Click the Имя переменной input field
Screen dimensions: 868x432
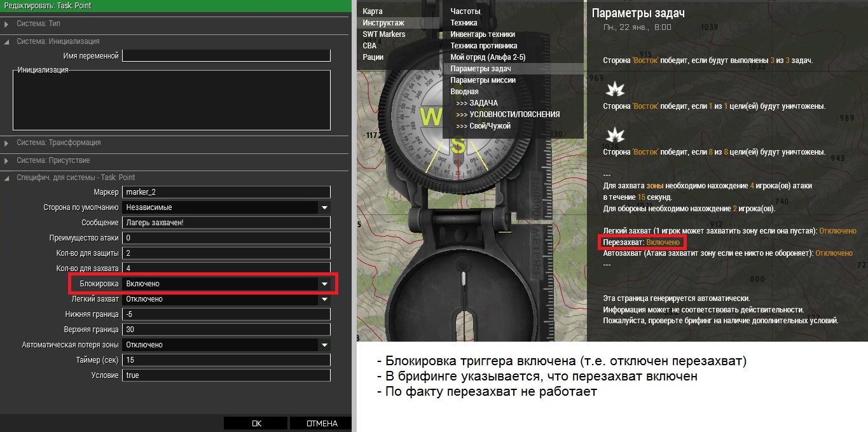coord(226,56)
